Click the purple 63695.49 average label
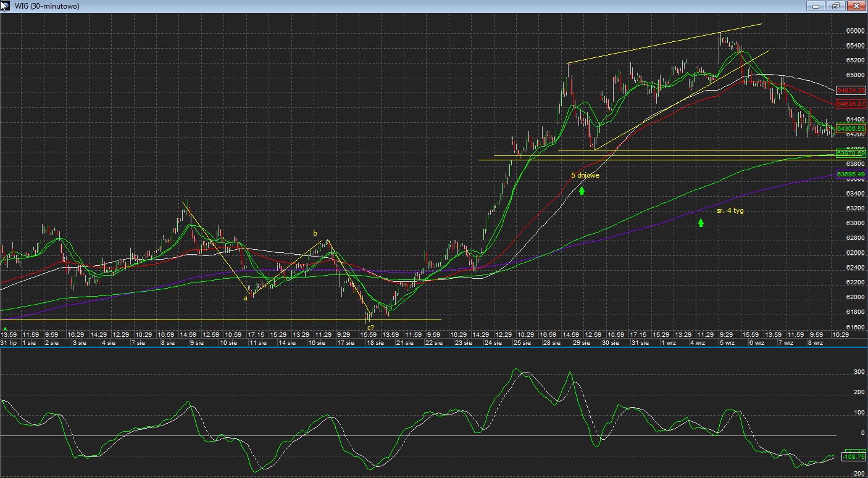This screenshot has width=868, height=478. 851,175
